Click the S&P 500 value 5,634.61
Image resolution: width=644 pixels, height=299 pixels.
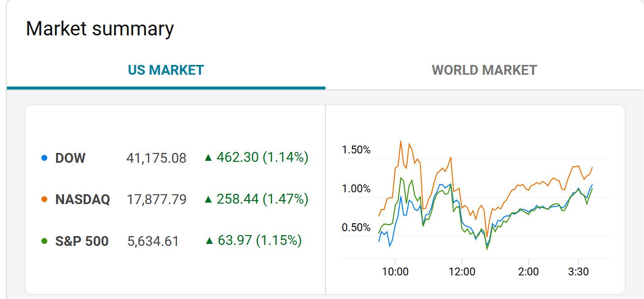(x=153, y=241)
